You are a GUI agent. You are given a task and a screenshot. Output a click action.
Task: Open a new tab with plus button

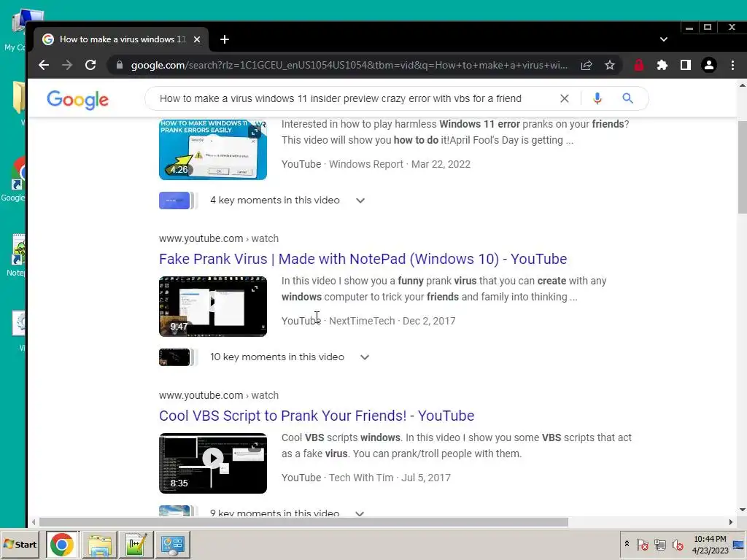[225, 39]
